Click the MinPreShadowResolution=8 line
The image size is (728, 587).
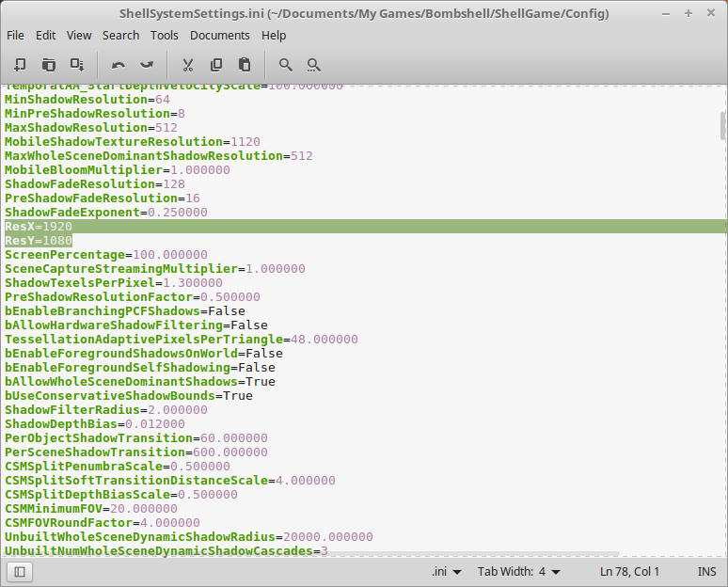click(95, 114)
